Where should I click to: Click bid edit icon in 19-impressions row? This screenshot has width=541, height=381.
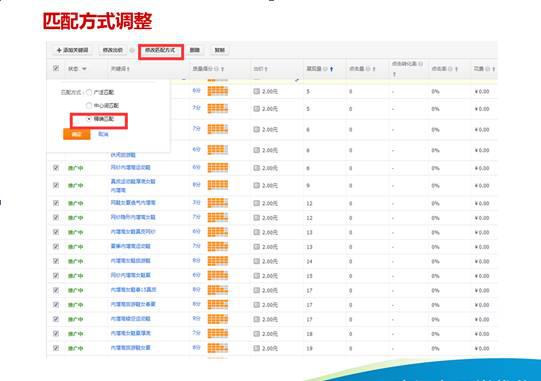(x=256, y=348)
